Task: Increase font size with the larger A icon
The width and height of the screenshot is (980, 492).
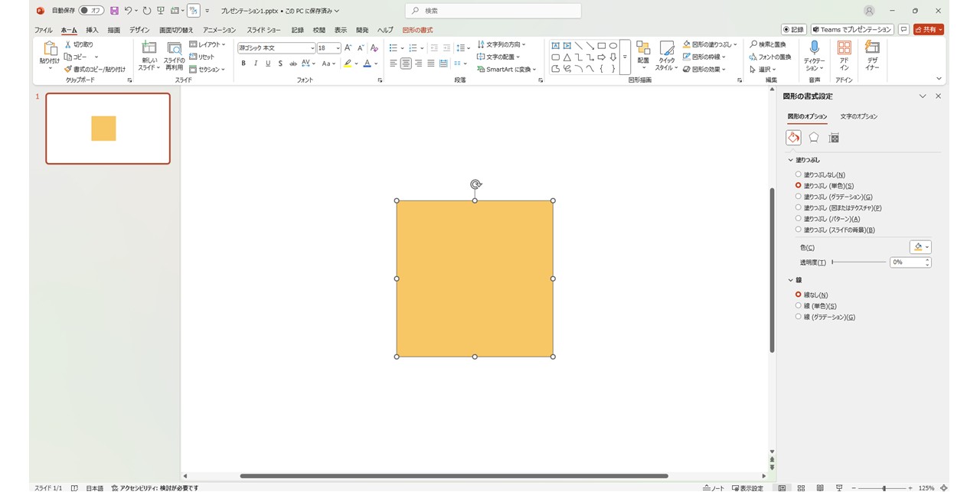Action: 348,48
